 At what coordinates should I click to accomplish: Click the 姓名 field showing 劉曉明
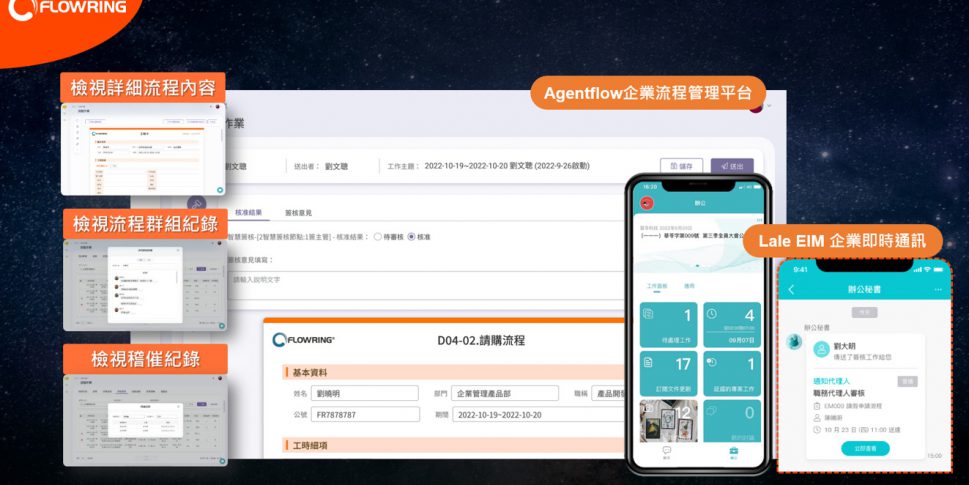[365, 394]
